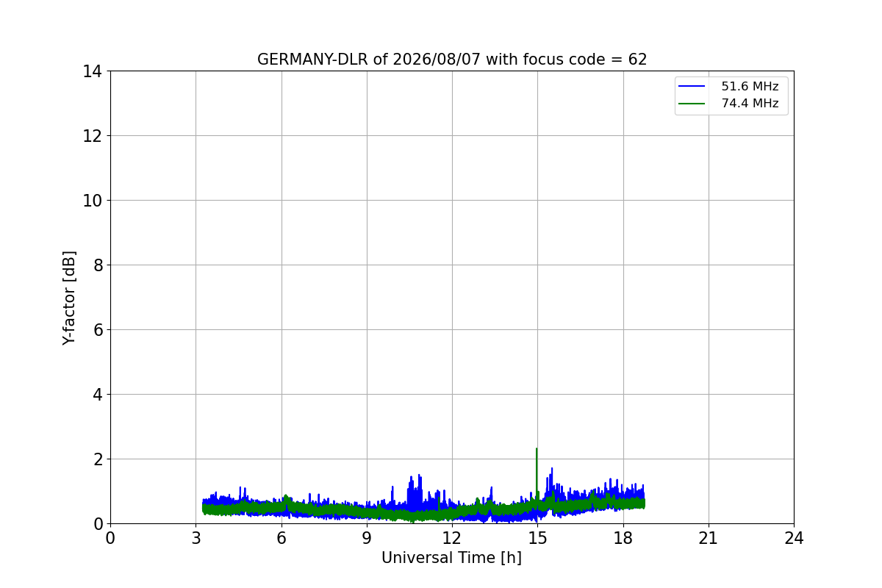Click the x-axis tick label 18

coord(623,538)
